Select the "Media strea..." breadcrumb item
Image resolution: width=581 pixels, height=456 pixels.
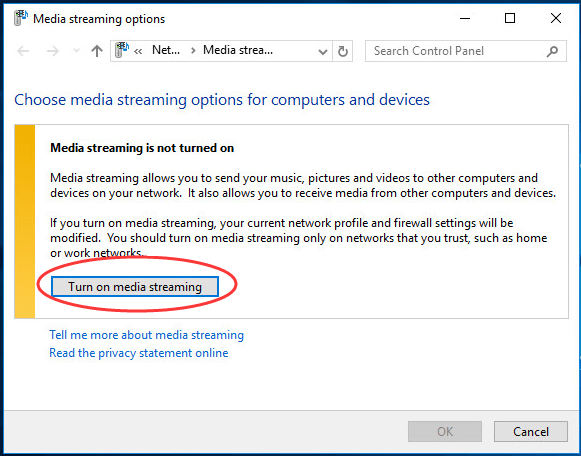(x=238, y=50)
